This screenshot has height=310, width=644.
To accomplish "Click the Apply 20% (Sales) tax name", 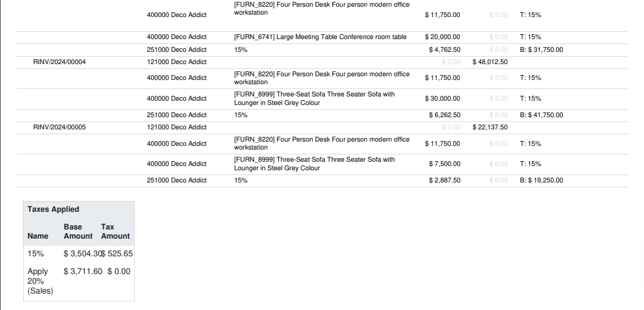I will pos(40,281).
